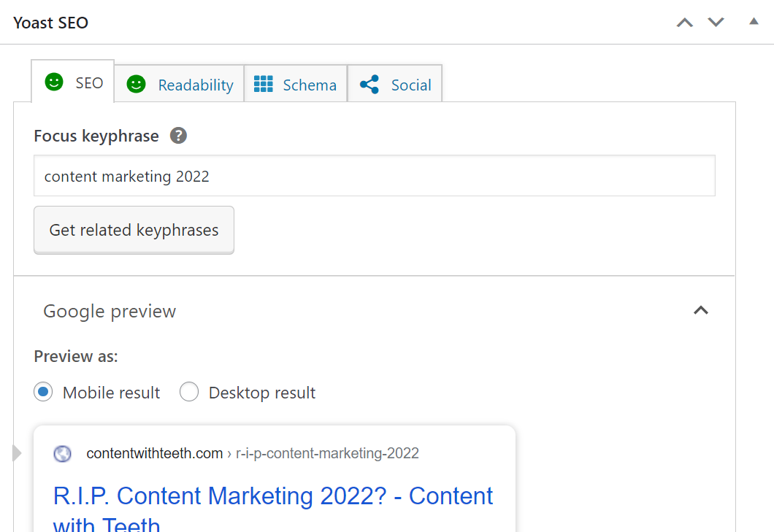Open the SEO tab
This screenshot has width=774, height=532.
point(72,82)
